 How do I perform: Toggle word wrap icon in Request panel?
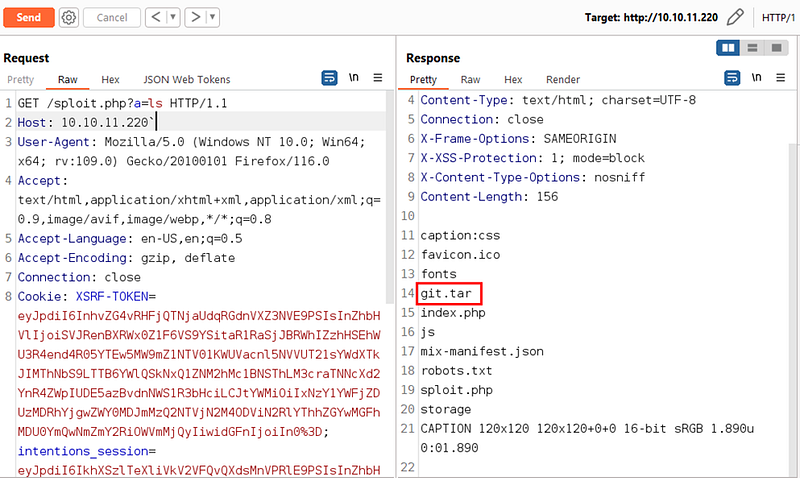coord(329,78)
